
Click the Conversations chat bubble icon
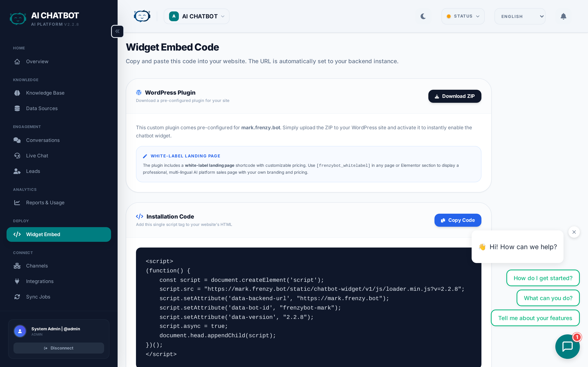click(17, 140)
